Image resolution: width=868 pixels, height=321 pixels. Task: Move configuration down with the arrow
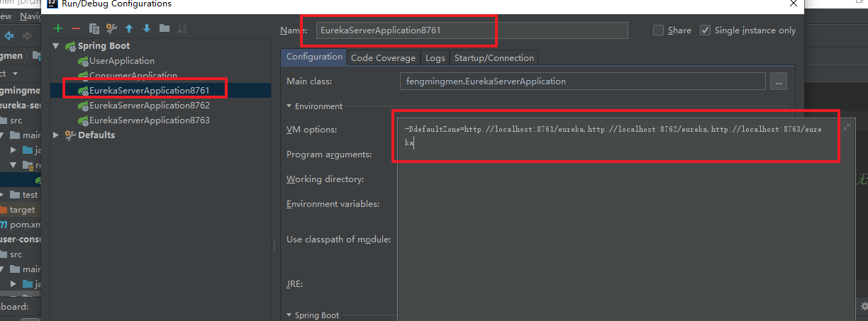click(147, 28)
